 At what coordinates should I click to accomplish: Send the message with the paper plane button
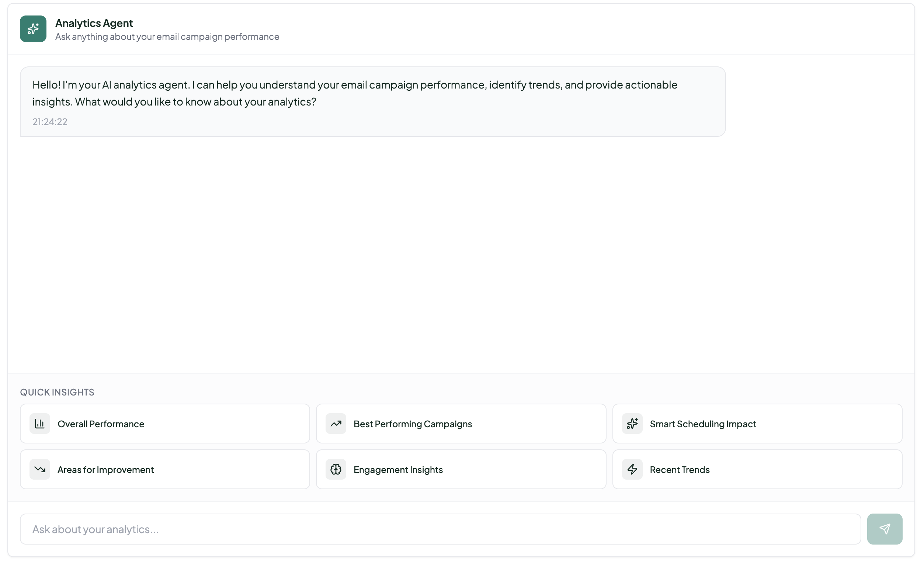(x=885, y=529)
